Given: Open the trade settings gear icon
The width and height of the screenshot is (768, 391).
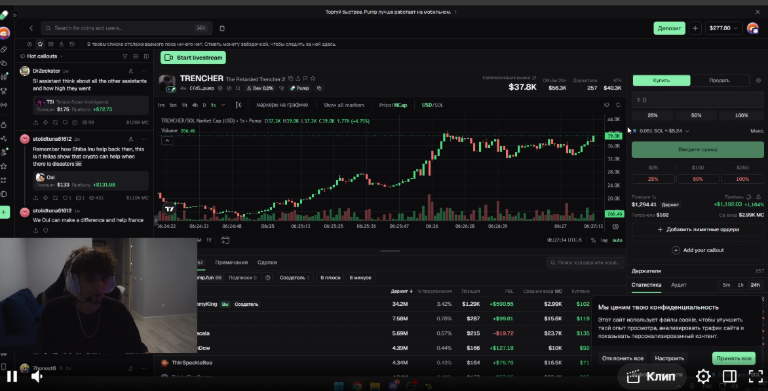Looking at the screenshot, I should tap(758, 80).
